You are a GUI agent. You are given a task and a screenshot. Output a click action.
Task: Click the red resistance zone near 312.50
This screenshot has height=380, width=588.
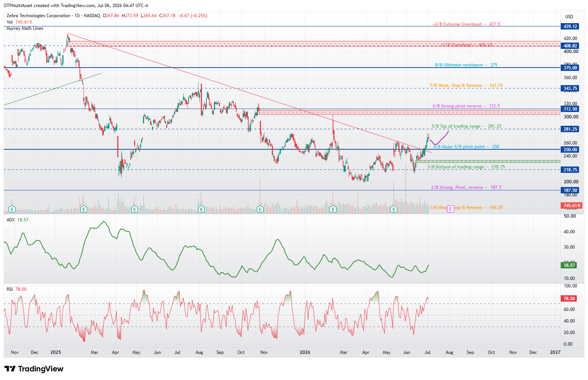pos(410,112)
